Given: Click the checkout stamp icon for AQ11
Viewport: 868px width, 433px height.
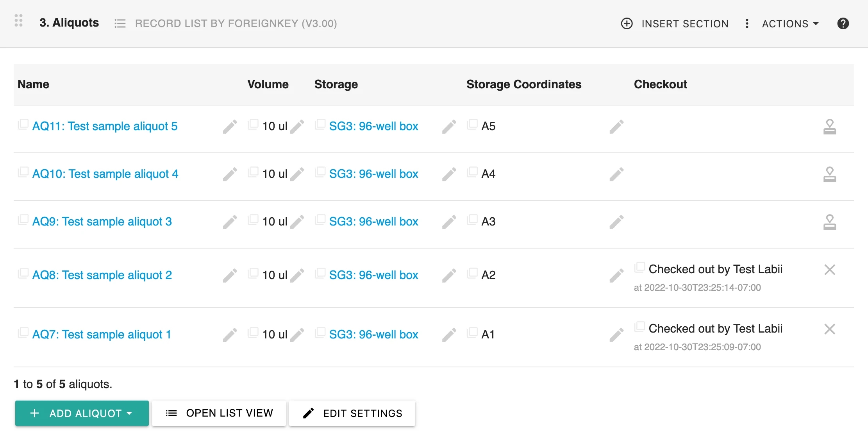Looking at the screenshot, I should coord(829,127).
